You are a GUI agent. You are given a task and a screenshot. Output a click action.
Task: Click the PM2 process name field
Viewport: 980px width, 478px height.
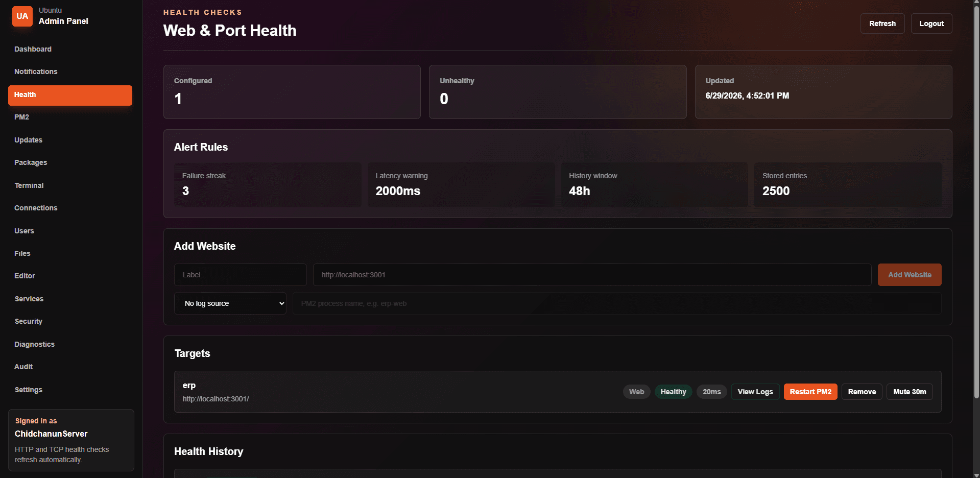(617, 303)
